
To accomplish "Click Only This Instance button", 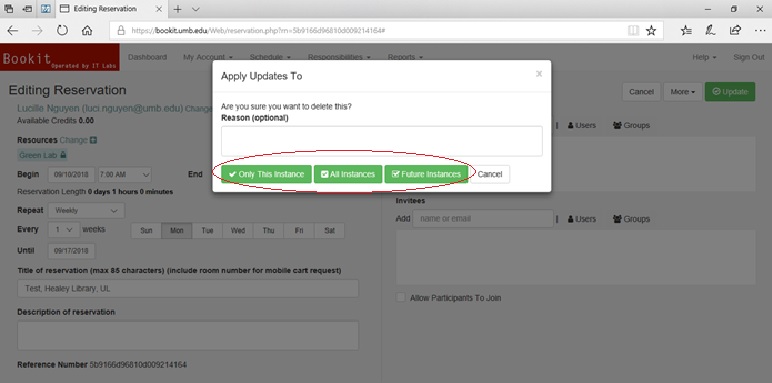I will point(266,174).
